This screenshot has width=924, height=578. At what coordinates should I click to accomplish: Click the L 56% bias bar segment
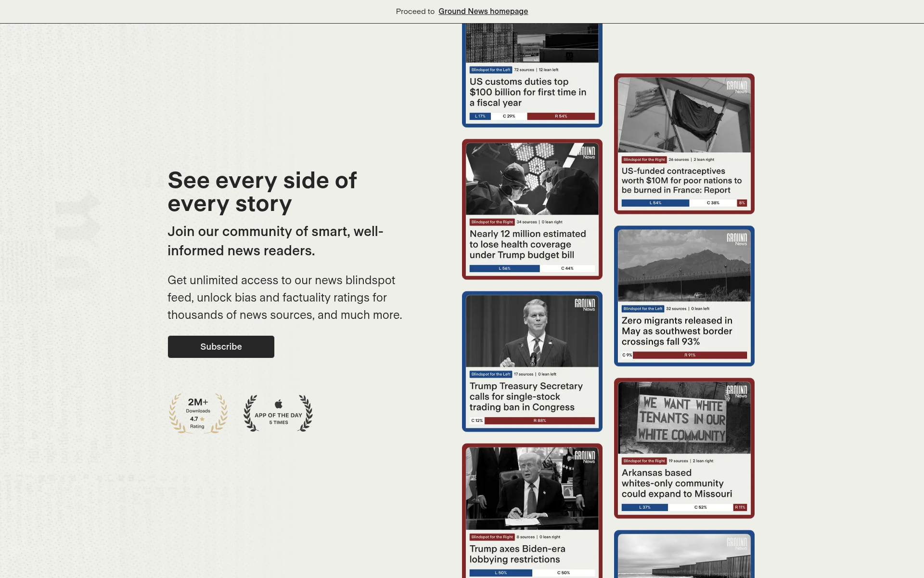504,268
